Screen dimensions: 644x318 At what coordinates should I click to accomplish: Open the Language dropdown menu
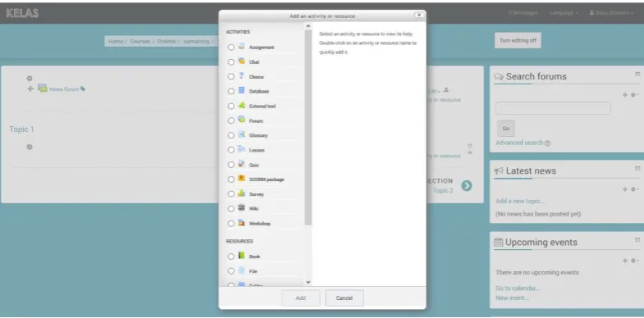[564, 13]
